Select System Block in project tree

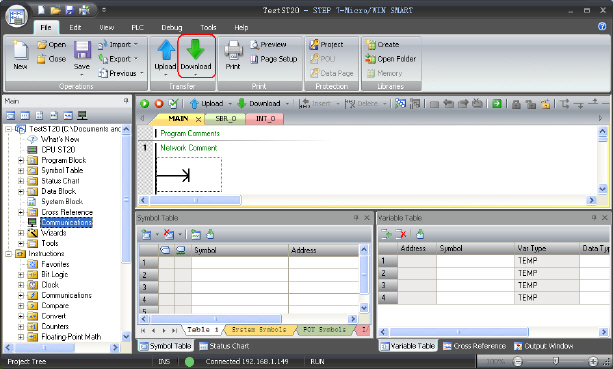[x=62, y=202]
